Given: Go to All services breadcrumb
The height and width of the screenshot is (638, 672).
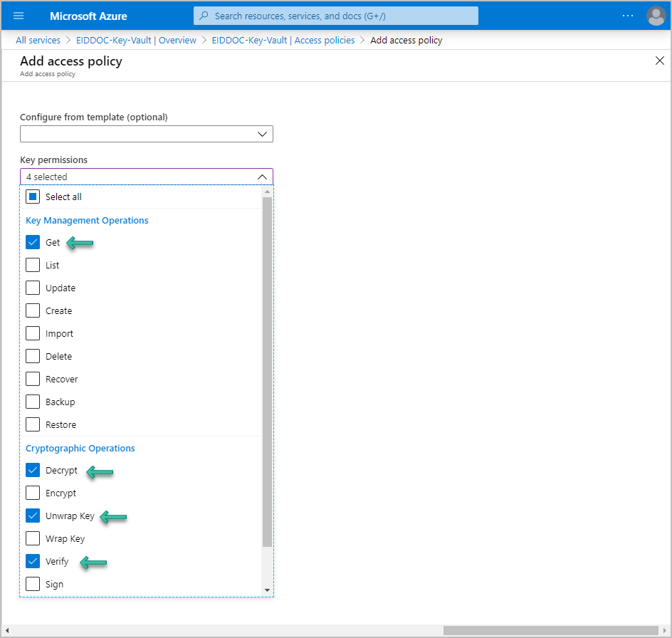Looking at the screenshot, I should 39,41.
